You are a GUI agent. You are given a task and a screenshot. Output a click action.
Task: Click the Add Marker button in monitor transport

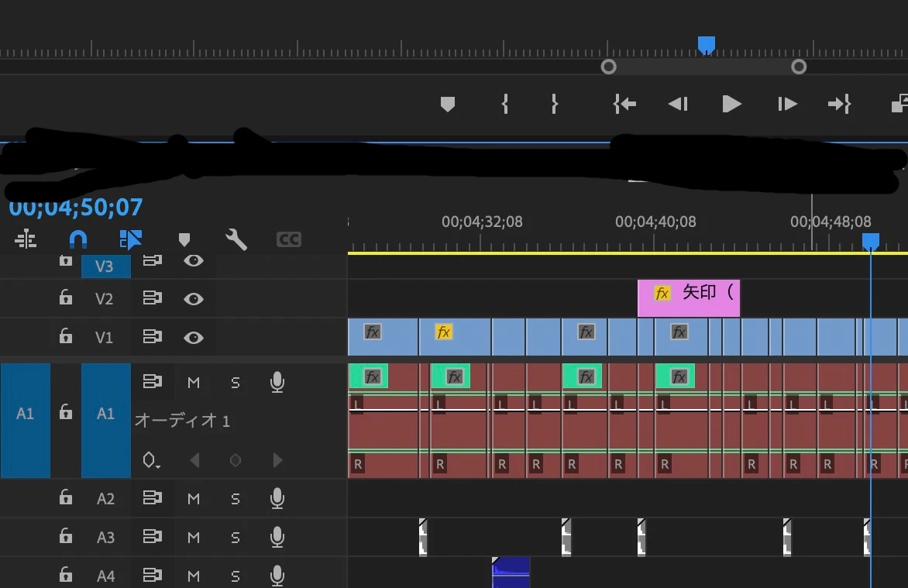[x=448, y=105]
